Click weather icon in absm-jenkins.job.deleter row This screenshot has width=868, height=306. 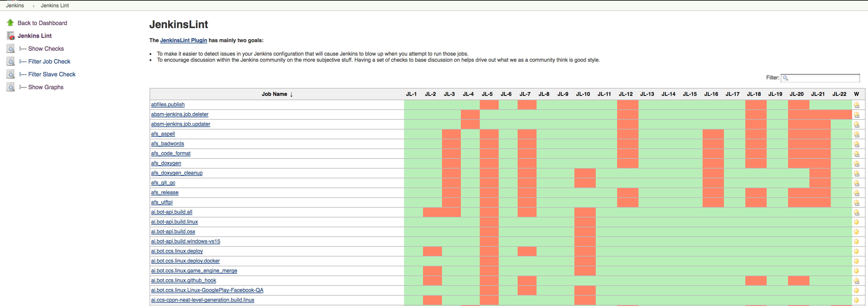tap(856, 115)
